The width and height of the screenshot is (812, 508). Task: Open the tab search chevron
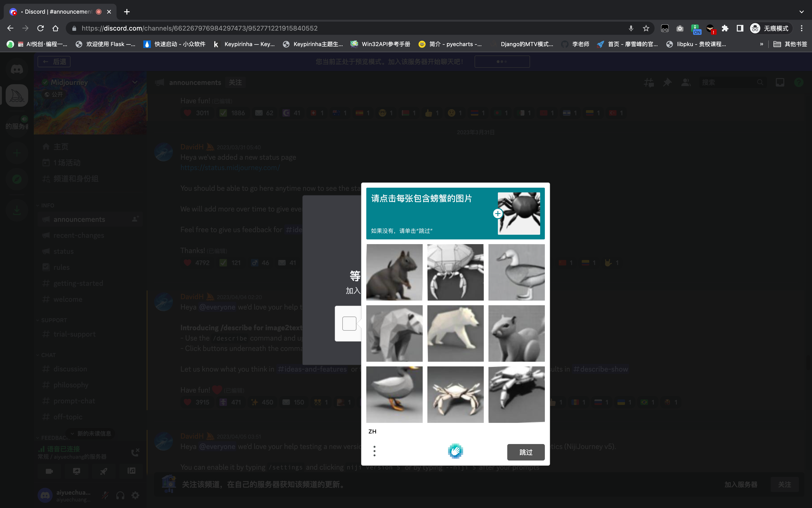tap(802, 12)
